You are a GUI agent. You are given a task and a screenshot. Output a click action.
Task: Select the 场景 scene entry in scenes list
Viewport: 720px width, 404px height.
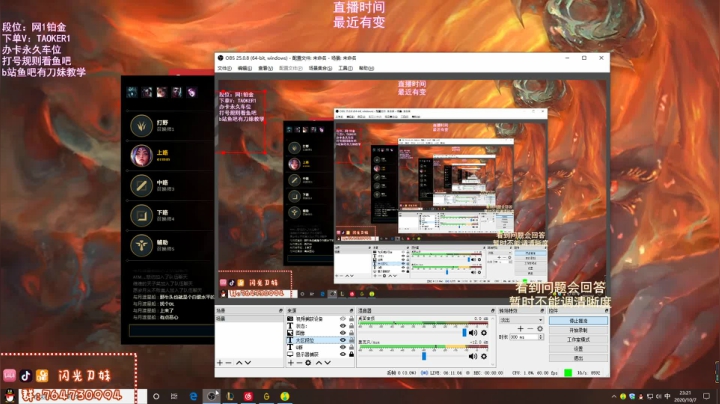pyautogui.click(x=249, y=319)
